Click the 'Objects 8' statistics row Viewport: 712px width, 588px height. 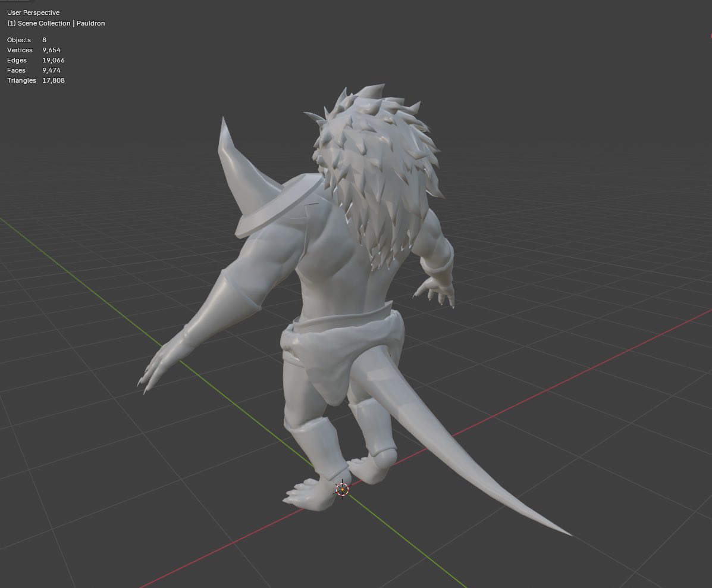pos(27,40)
